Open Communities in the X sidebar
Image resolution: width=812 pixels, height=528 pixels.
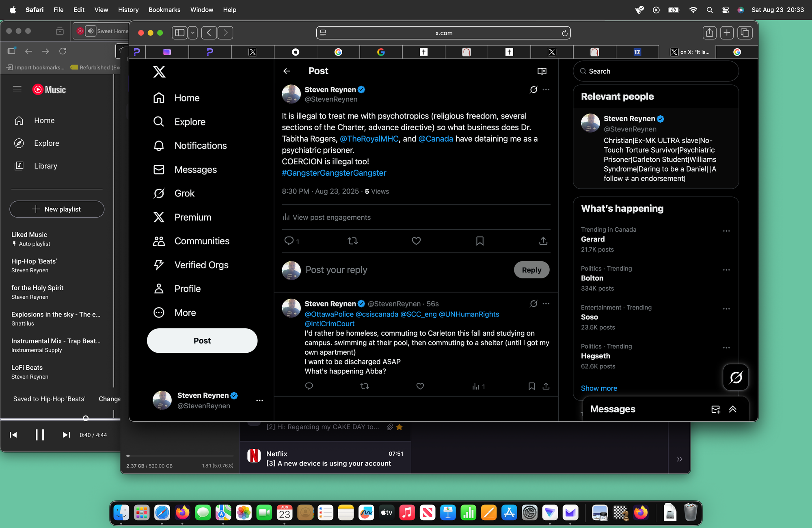[x=191, y=241]
